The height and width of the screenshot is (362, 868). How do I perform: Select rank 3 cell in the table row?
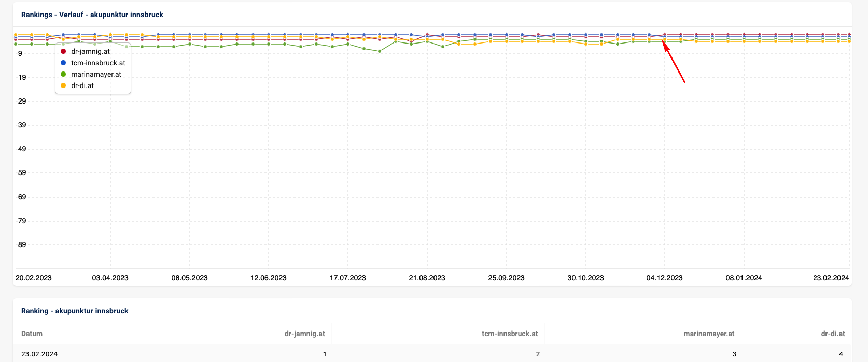tap(734, 355)
